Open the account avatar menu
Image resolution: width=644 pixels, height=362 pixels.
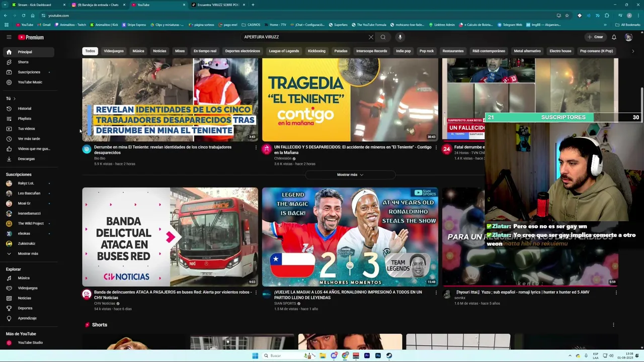click(x=628, y=37)
